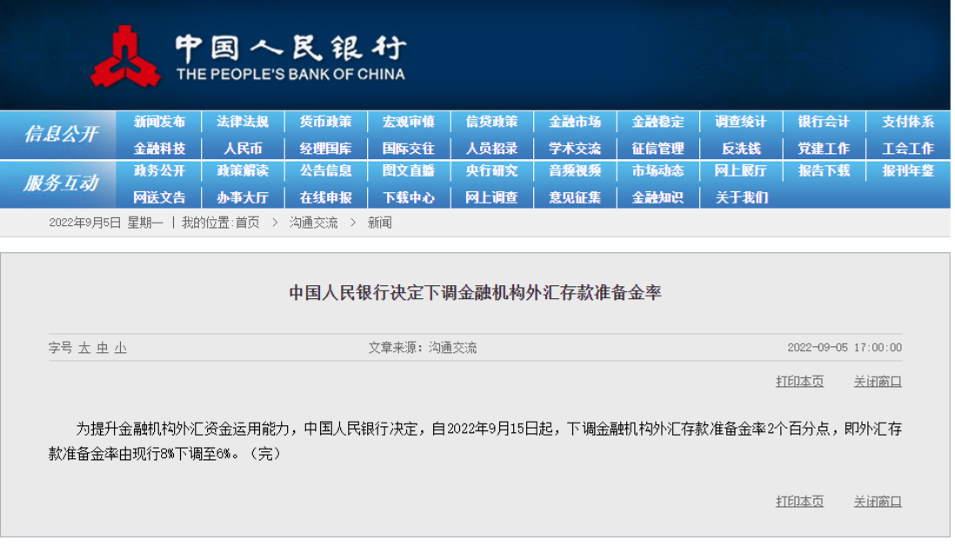Return to 首页 via the breadcrumb
The image size is (955, 560).
[247, 223]
